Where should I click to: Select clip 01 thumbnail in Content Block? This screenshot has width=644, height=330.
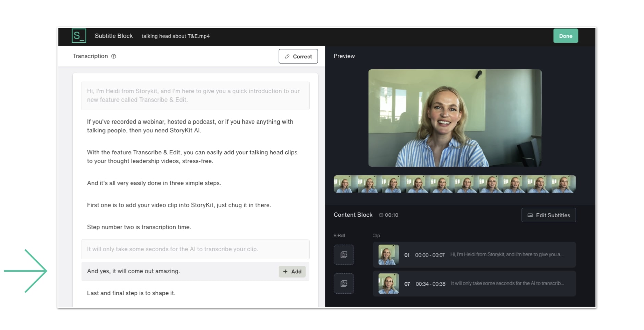388,255
